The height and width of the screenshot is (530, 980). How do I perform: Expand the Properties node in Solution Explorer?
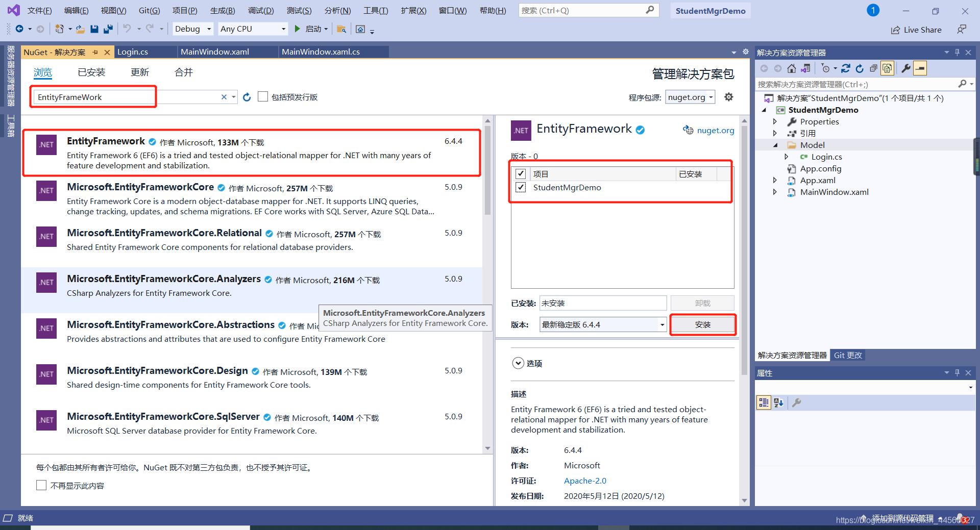click(x=775, y=121)
